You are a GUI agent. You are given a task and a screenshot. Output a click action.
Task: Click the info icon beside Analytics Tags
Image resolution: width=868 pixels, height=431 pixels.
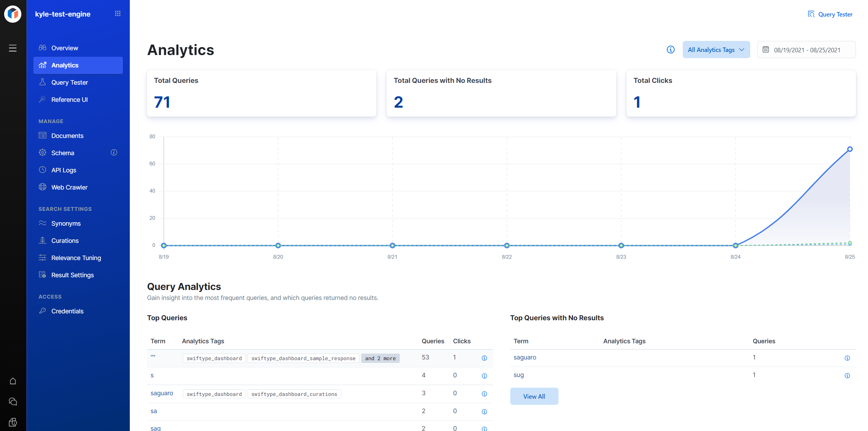670,50
